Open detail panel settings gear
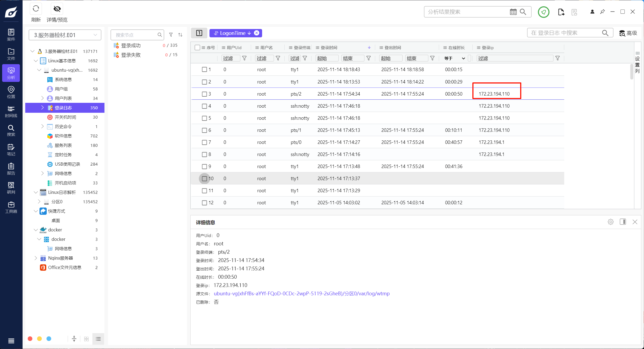 coord(610,222)
